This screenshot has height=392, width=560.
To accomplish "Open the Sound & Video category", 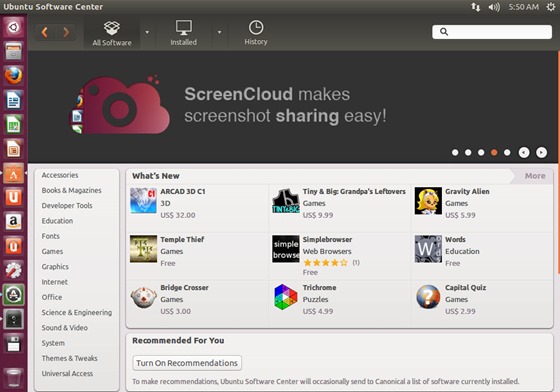I will [x=64, y=328].
